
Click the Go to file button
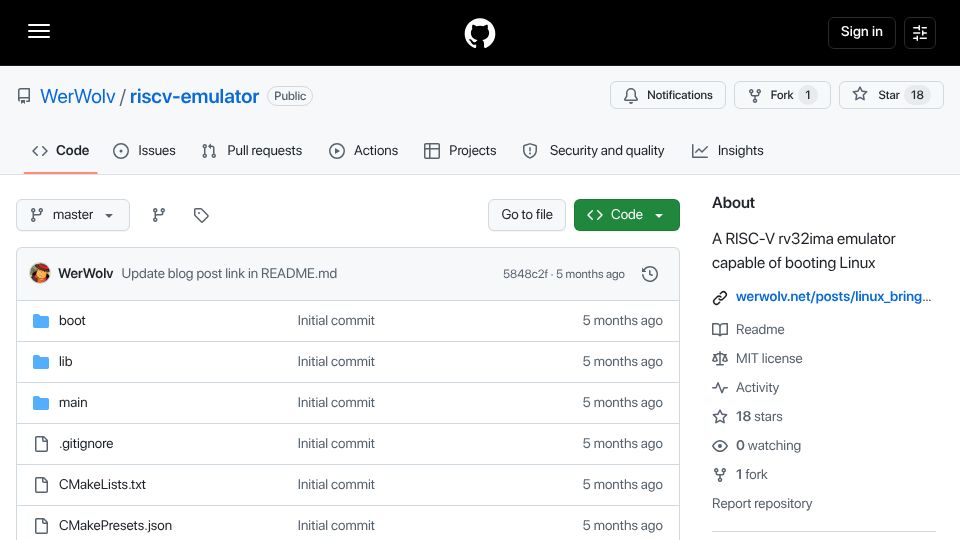(x=527, y=215)
